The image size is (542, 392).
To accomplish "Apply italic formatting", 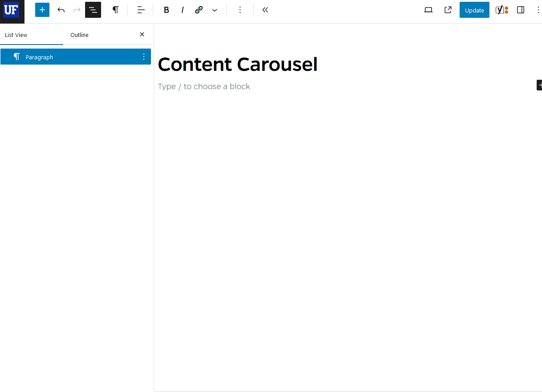I will point(183,10).
